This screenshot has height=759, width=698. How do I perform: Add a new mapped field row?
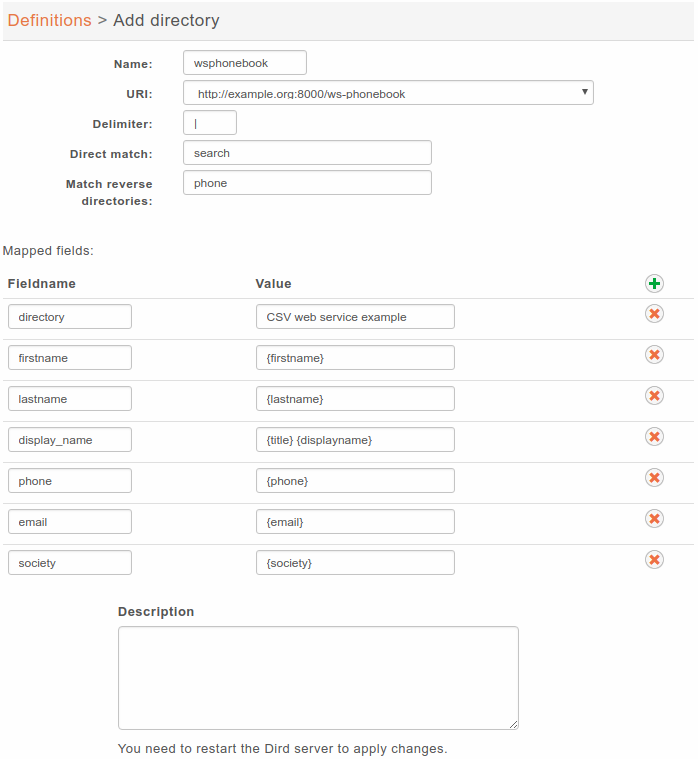pos(654,284)
